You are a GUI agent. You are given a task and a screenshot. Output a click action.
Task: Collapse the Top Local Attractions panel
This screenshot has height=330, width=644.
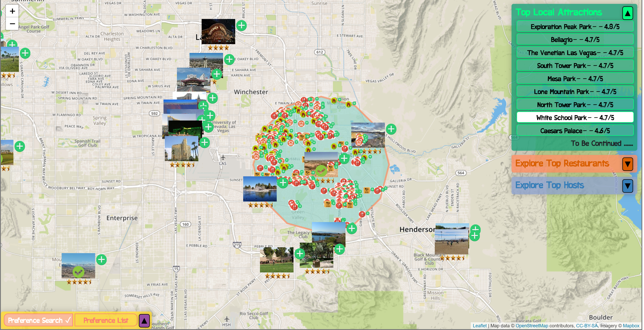(627, 13)
